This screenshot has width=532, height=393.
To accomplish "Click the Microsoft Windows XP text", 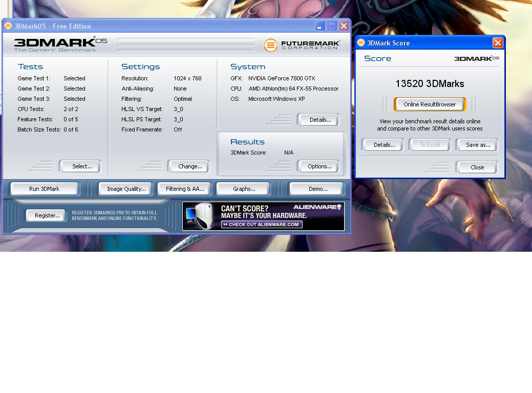I will click(276, 99).
